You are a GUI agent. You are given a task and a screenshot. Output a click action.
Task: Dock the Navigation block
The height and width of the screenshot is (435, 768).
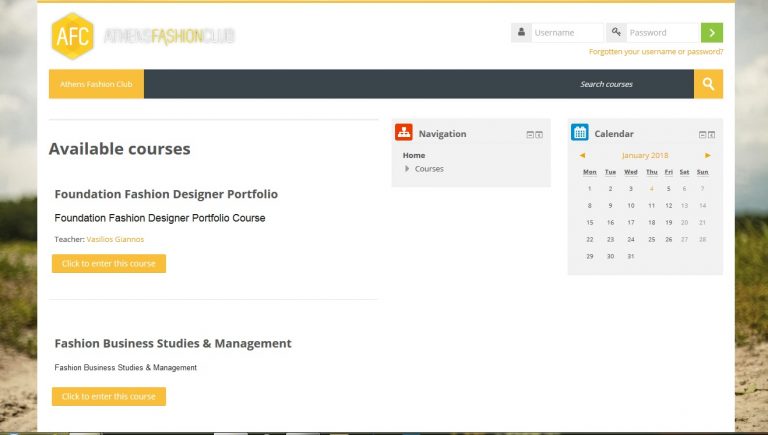tap(539, 134)
